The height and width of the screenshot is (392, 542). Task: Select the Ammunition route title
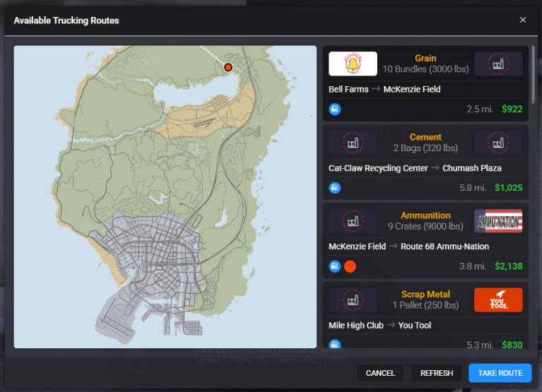click(425, 215)
